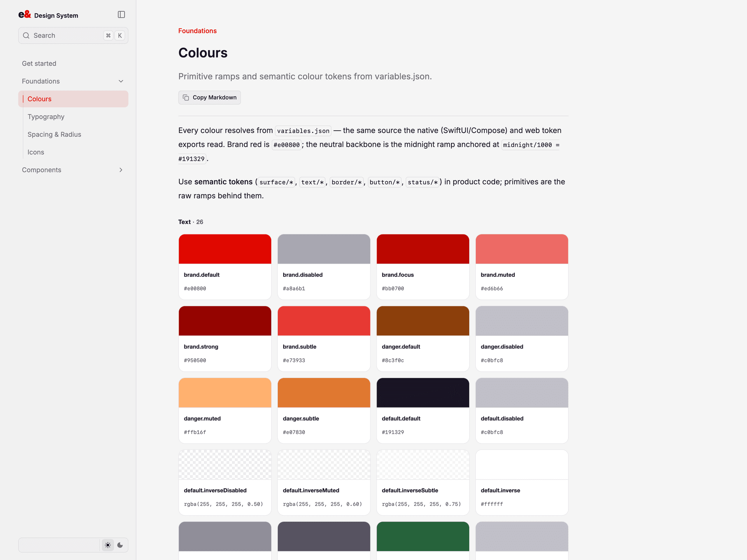747x560 pixels.
Task: Click the Design System title
Action: (x=56, y=16)
